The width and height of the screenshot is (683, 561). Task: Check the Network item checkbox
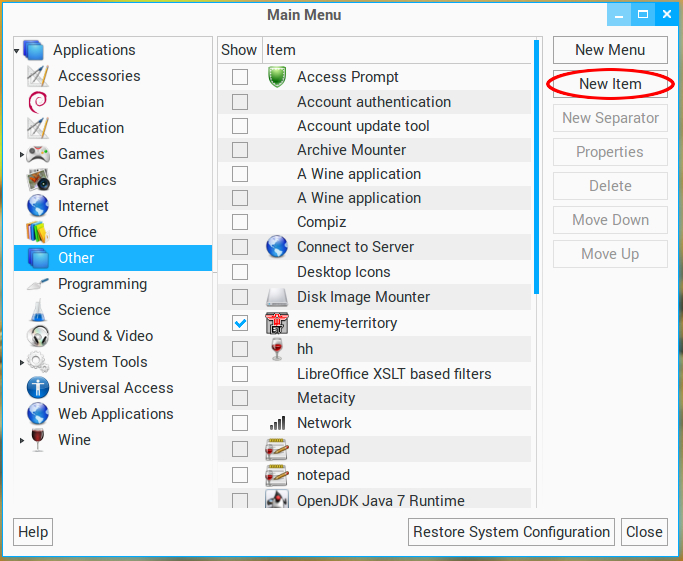tap(240, 423)
